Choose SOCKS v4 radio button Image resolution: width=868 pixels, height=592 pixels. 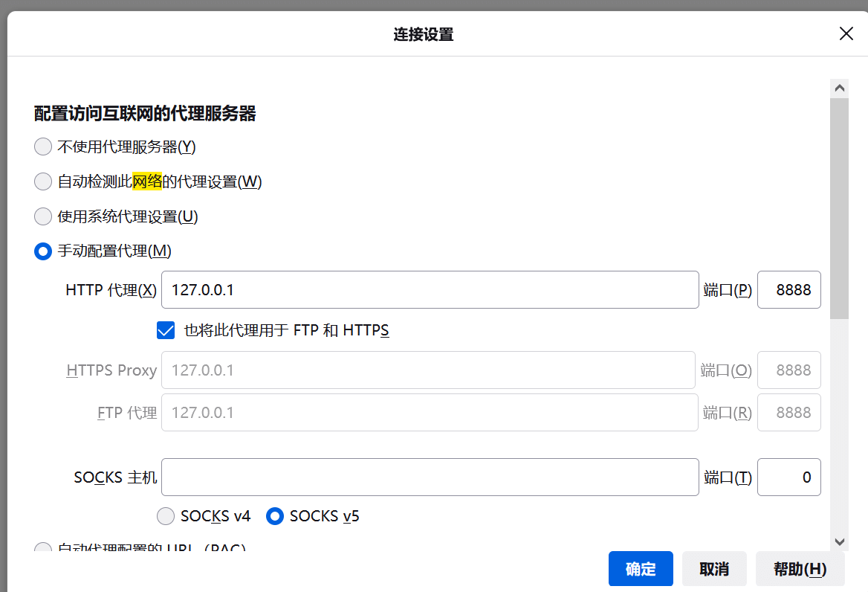point(166,516)
